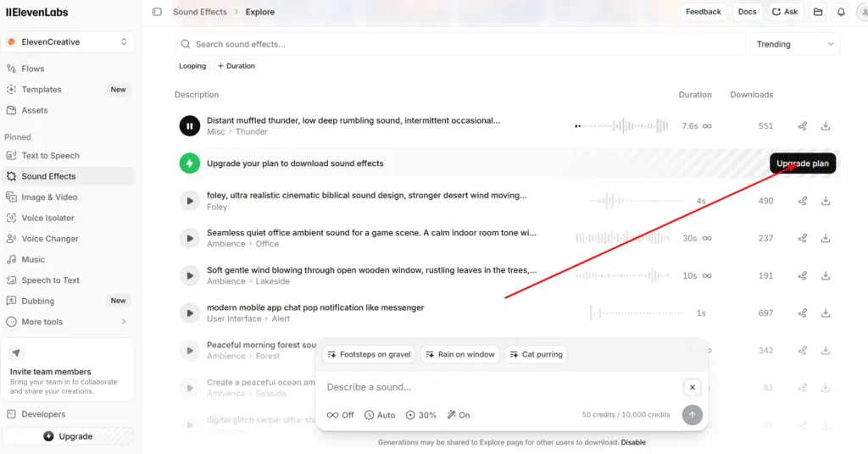
Task: Toggle the Looping filter chip
Action: (x=192, y=66)
